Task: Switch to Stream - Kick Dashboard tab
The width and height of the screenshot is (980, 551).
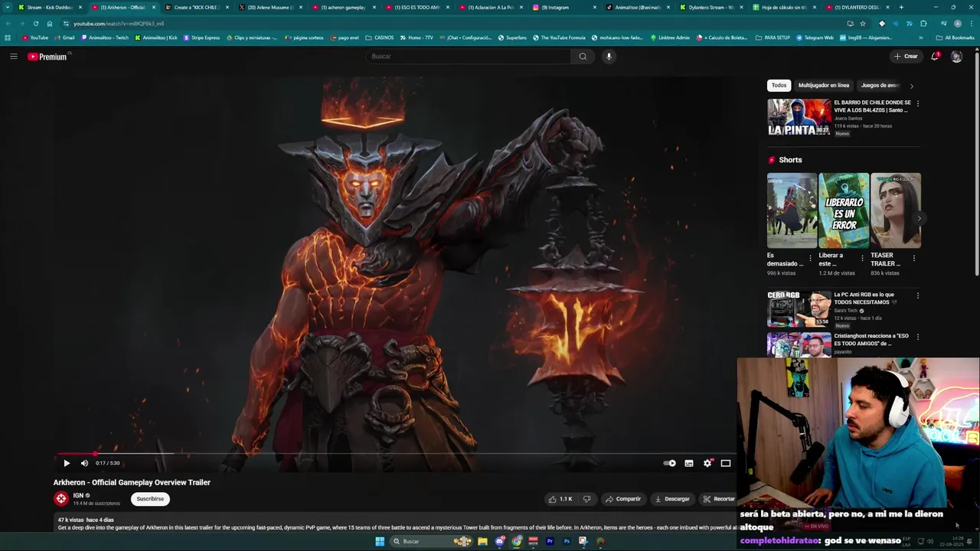Action: 50,7
